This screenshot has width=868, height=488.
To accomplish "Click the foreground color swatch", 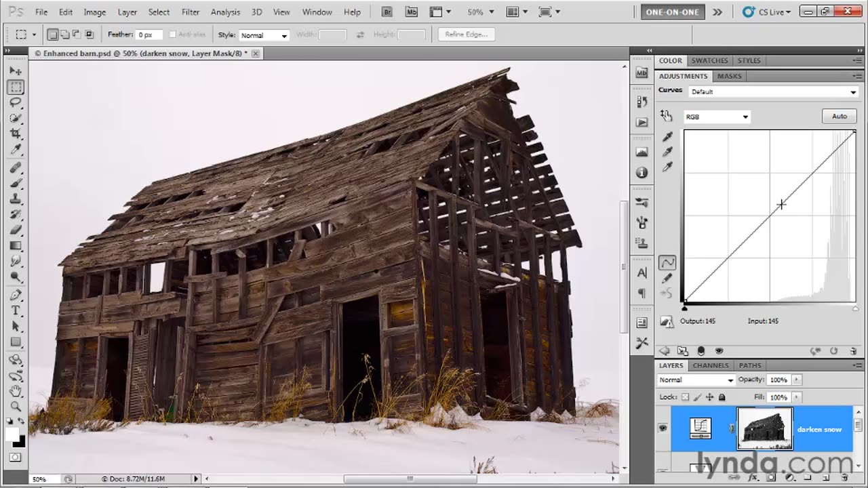I will coord(12,434).
